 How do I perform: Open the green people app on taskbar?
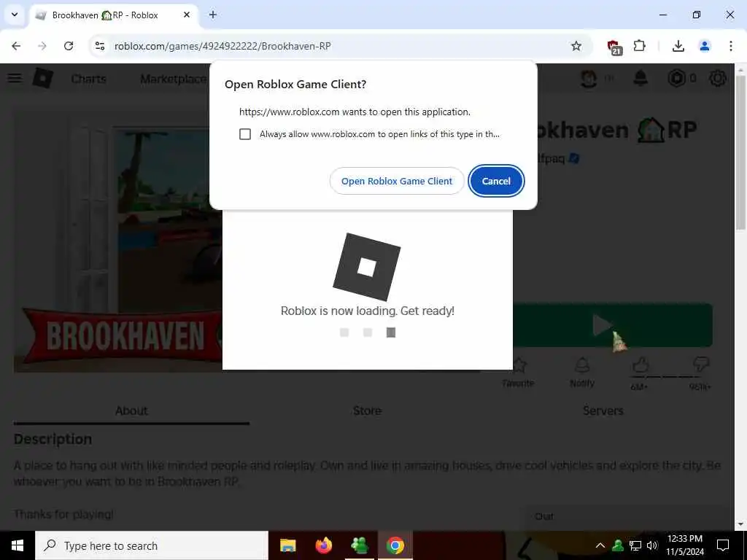tap(359, 545)
